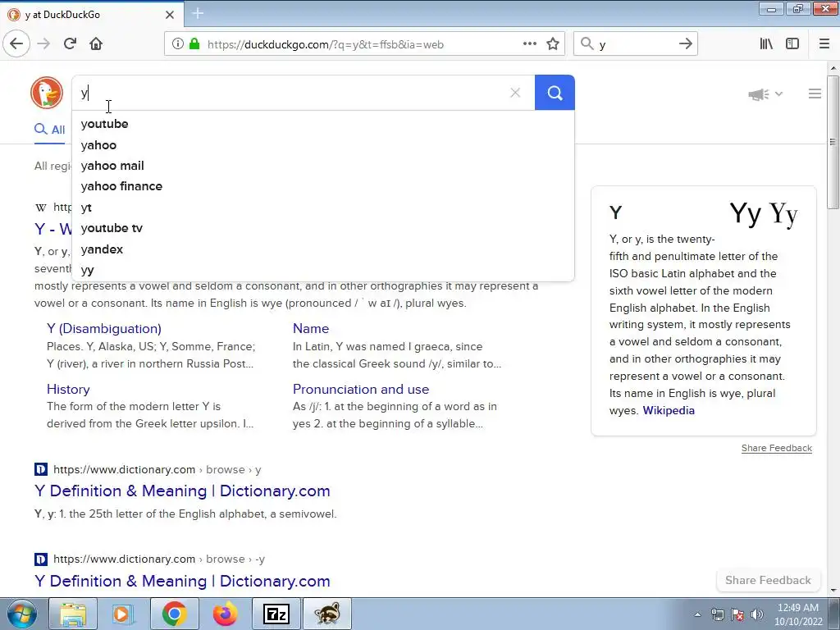This screenshot has height=630, width=840.
Task: Clear the DuckDuckGo search field
Action: [x=515, y=93]
